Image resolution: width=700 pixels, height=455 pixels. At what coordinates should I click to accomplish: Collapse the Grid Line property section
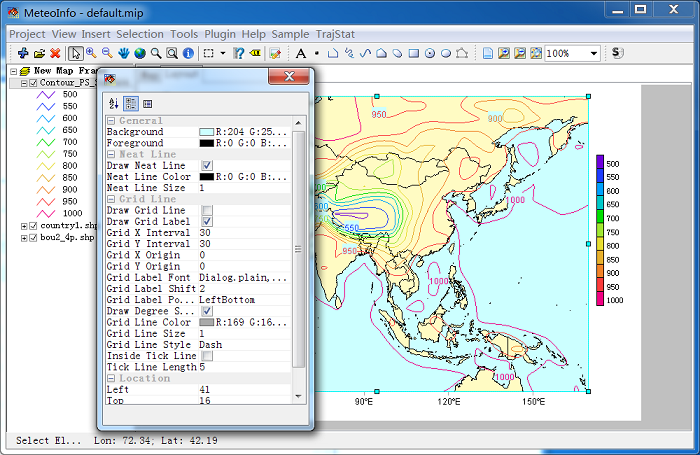[111, 199]
